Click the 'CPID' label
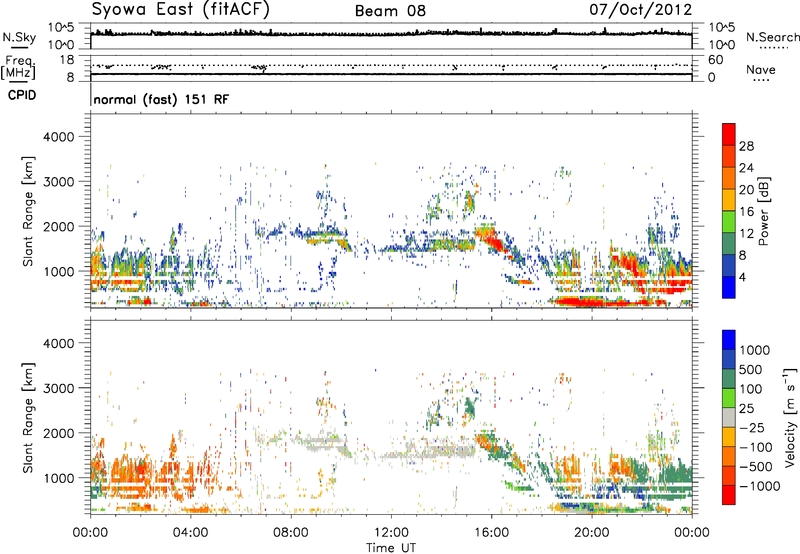The height and width of the screenshot is (554, 800). [x=22, y=95]
